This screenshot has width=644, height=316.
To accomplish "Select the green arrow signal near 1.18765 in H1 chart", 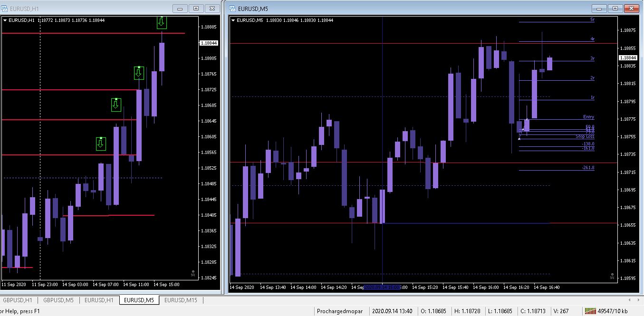I will click(x=138, y=73).
